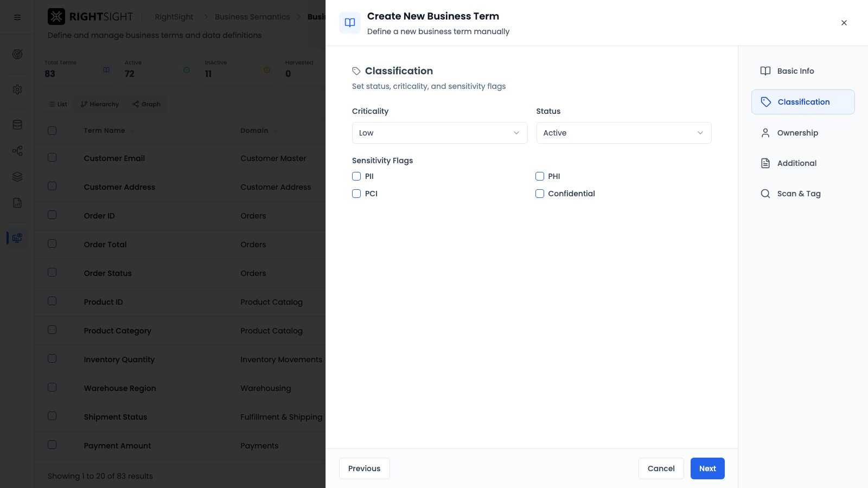This screenshot has width=868, height=488.
Task: Click the Shipment Status term
Action: pos(116,417)
